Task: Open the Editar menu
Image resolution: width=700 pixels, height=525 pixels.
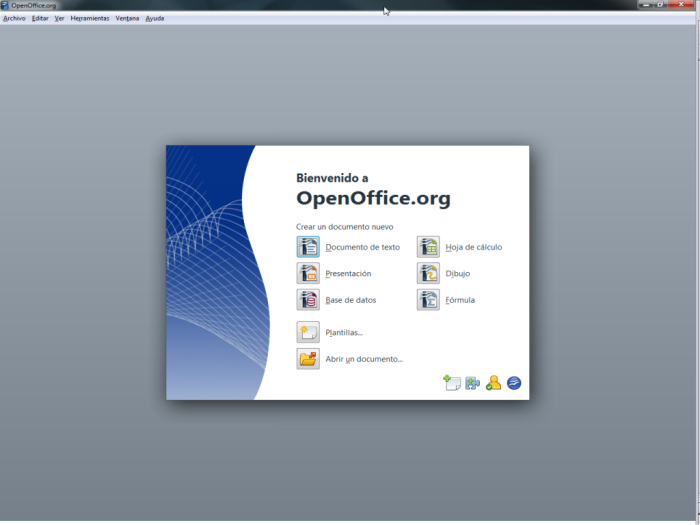Action: pos(40,18)
